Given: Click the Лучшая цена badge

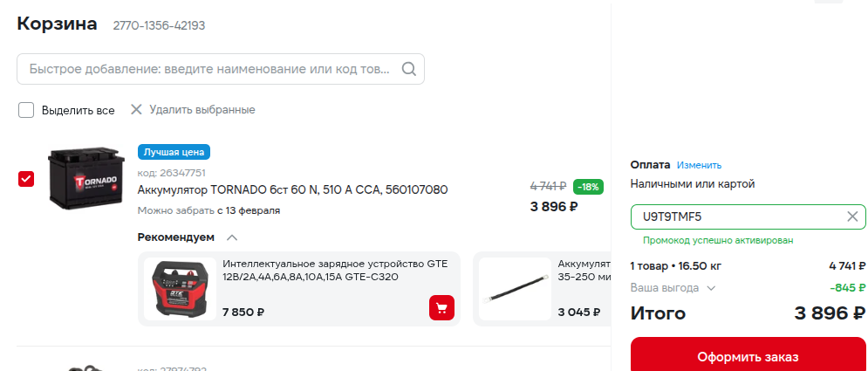Looking at the screenshot, I should click(174, 152).
